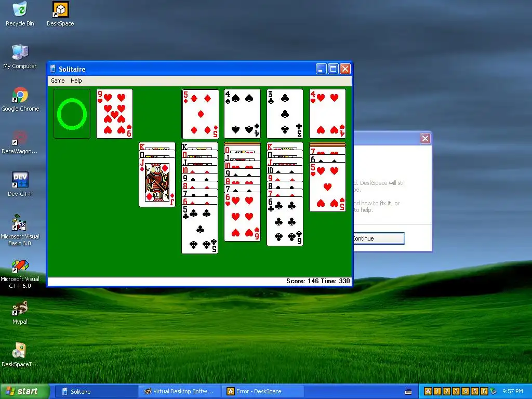Select the 9 of hearts waste card
Screen dimensions: 532x399
[115, 114]
